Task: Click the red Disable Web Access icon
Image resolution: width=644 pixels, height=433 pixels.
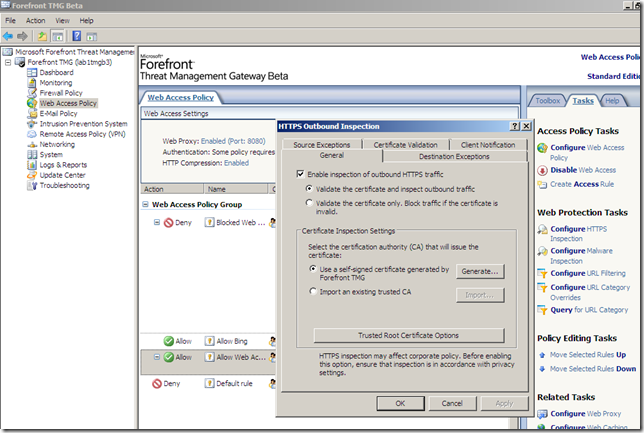Action: (x=543, y=170)
